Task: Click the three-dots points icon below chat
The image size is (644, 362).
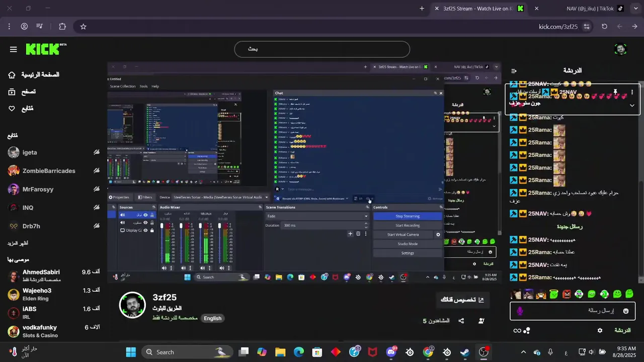Action: 527,330
